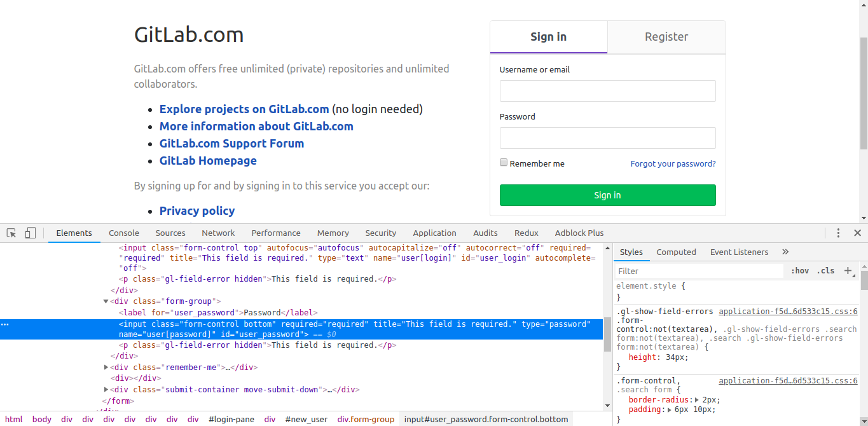Viewport: 868px width, 426px height.
Task: Select the label for user_password node
Action: (x=218, y=313)
